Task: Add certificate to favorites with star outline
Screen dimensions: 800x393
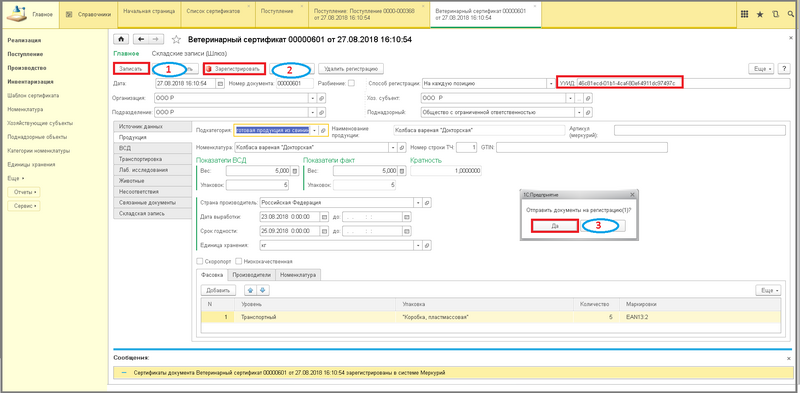Action: pyautogui.click(x=176, y=39)
